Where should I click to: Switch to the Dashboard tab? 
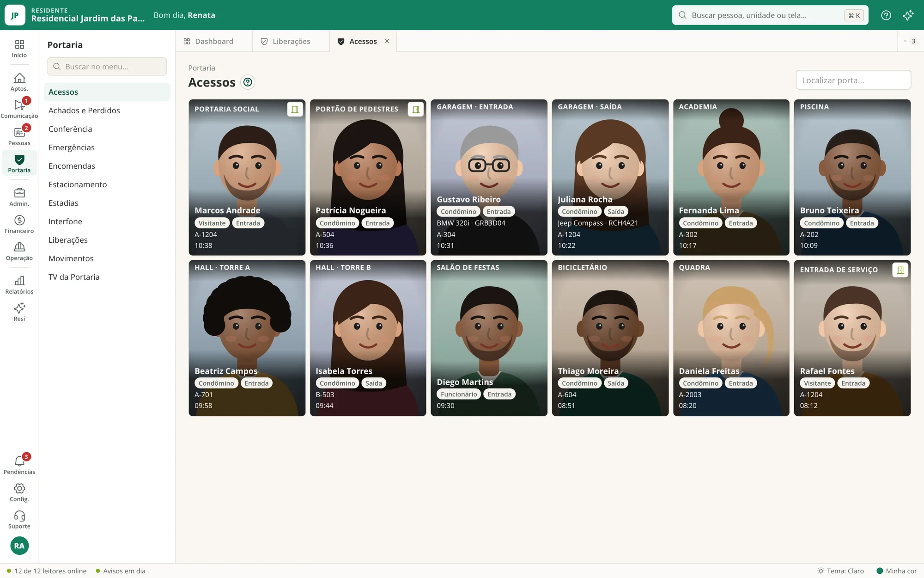pos(214,41)
